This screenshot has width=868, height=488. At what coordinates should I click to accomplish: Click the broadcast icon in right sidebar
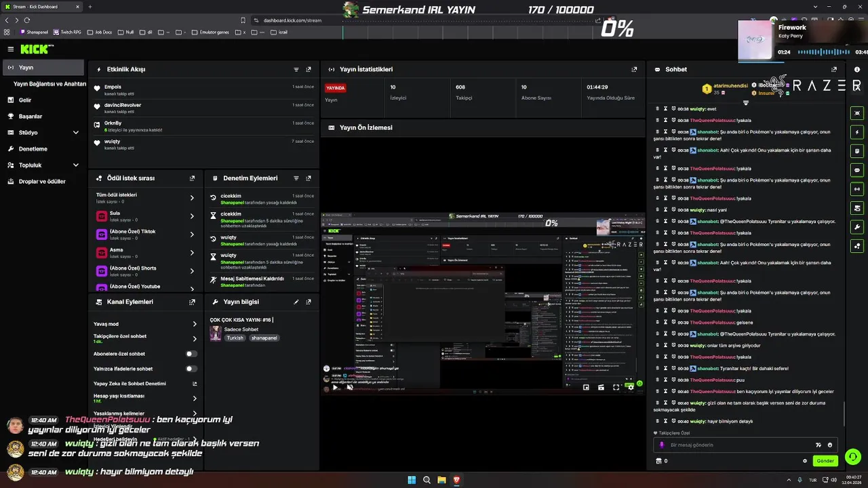pos(857,189)
